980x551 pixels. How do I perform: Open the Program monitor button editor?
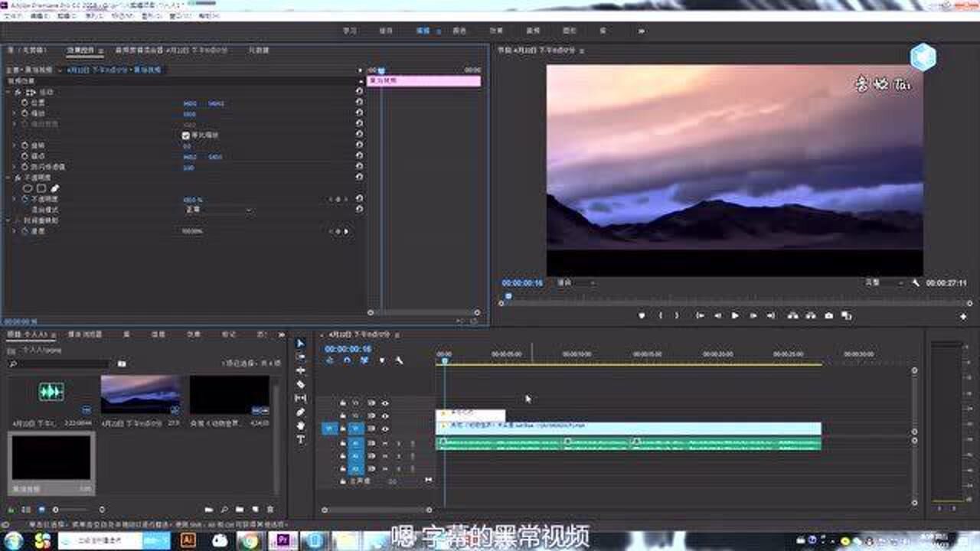coord(963,316)
